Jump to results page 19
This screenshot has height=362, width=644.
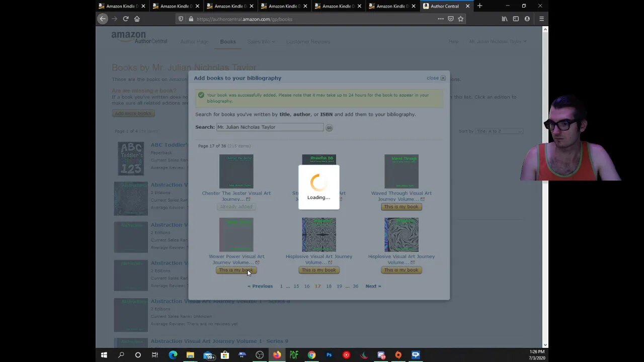339,286
